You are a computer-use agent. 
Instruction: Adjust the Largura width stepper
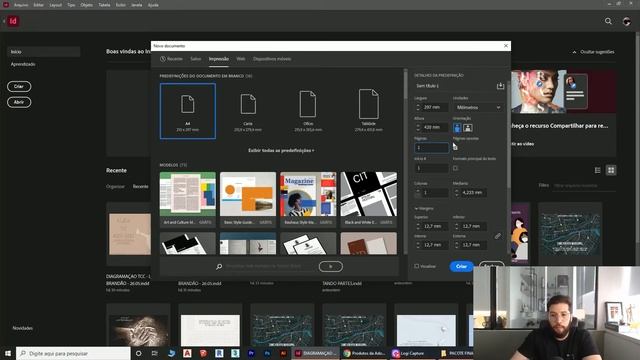coord(418,107)
